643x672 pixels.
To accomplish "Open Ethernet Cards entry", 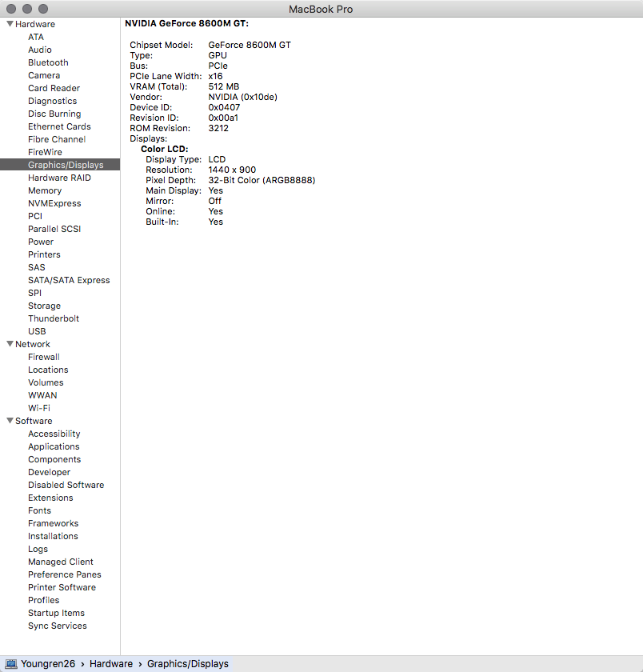I will click(59, 126).
